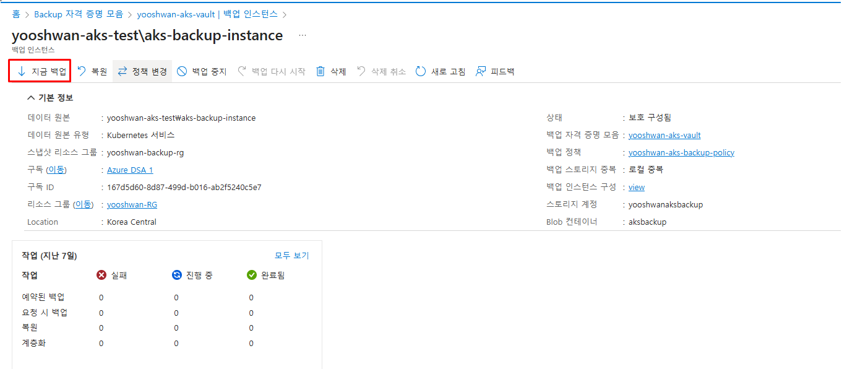Click the 백업 중지 label

coord(210,71)
